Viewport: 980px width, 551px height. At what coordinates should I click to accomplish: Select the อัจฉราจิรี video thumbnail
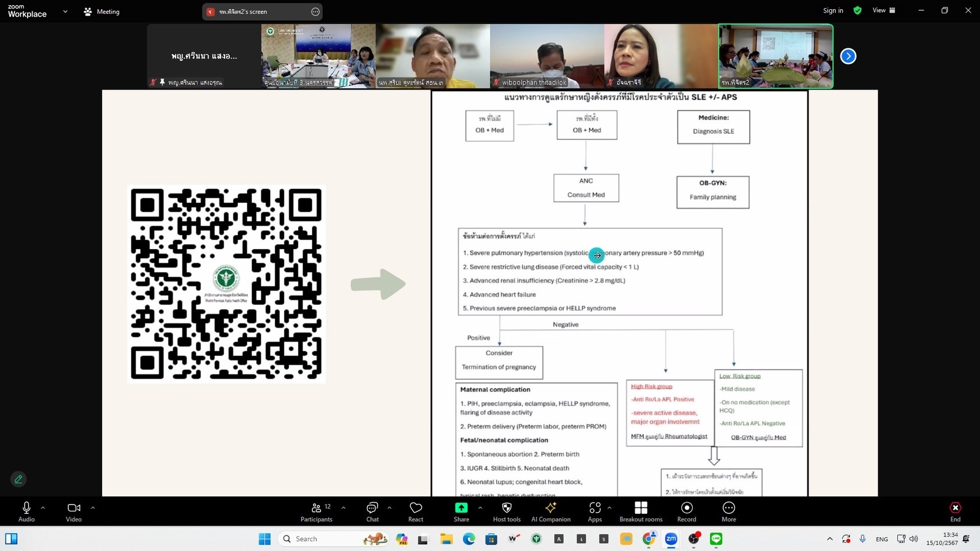(x=661, y=56)
